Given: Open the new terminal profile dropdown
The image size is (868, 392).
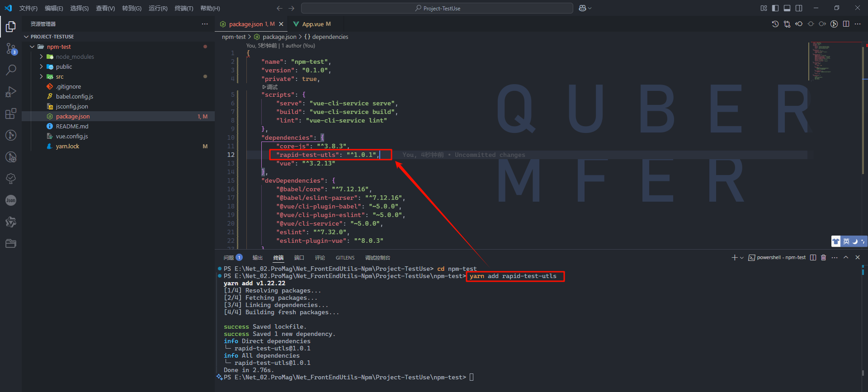Looking at the screenshot, I should pos(742,258).
